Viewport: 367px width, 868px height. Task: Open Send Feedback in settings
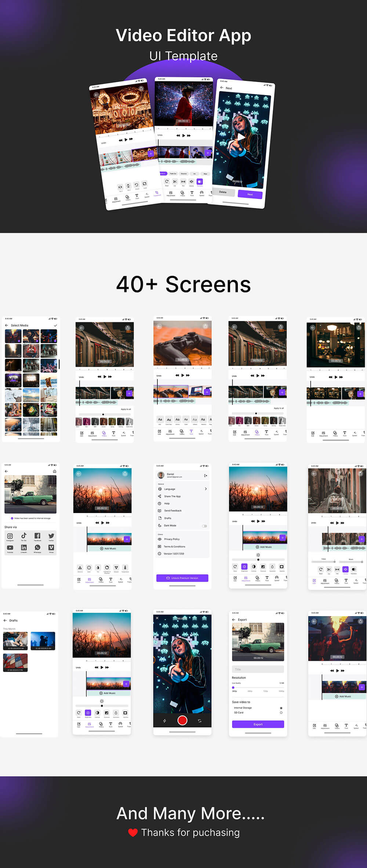pos(173,510)
